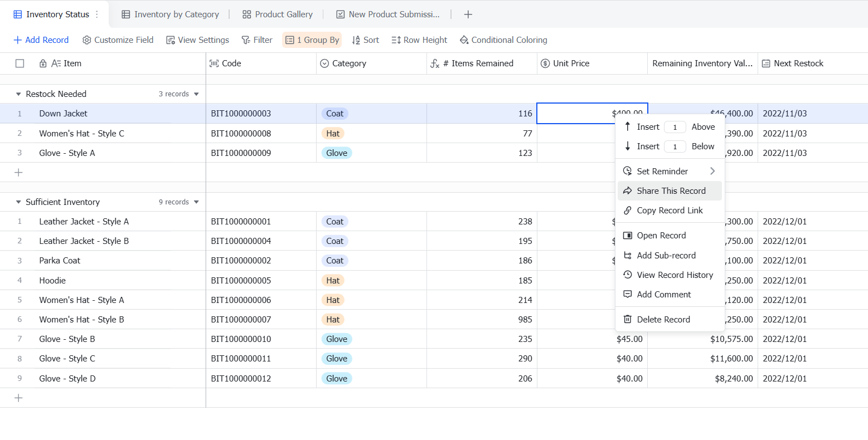Image resolution: width=868 pixels, height=440 pixels.
Task: Switch to Product Gallery tab
Action: tap(278, 14)
